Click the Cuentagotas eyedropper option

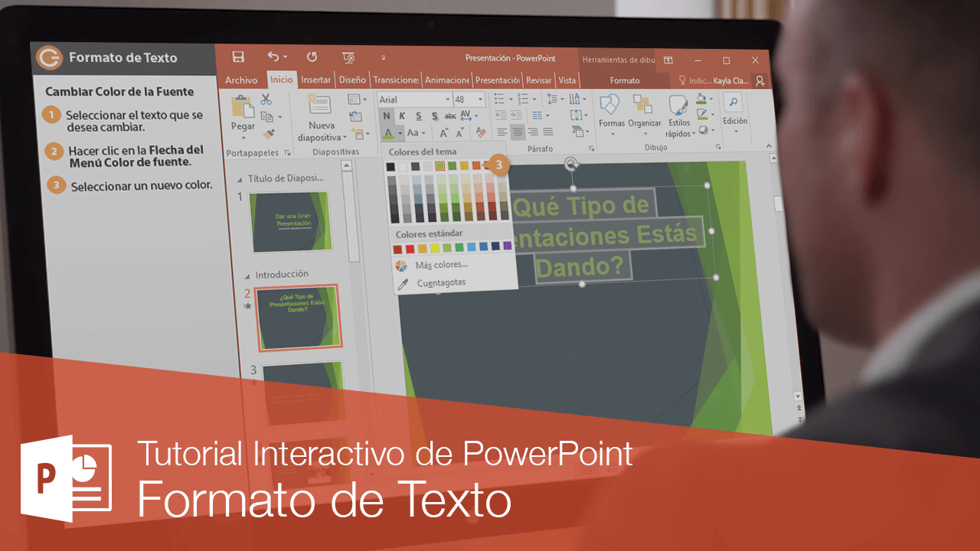point(441,283)
